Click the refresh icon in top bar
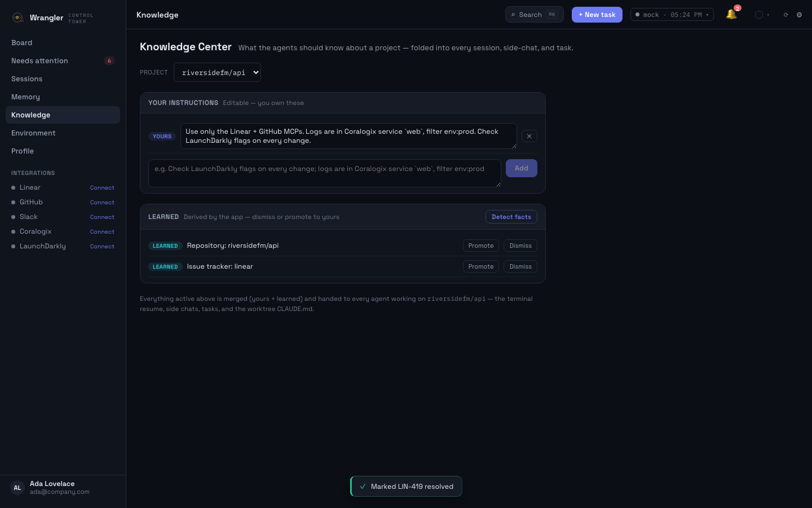This screenshot has width=812, height=508. pos(785,15)
